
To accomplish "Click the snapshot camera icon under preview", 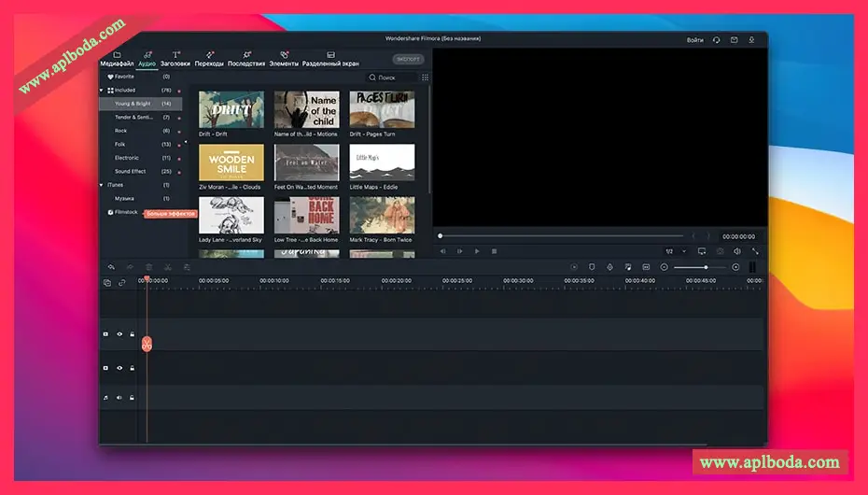I will 720,251.
